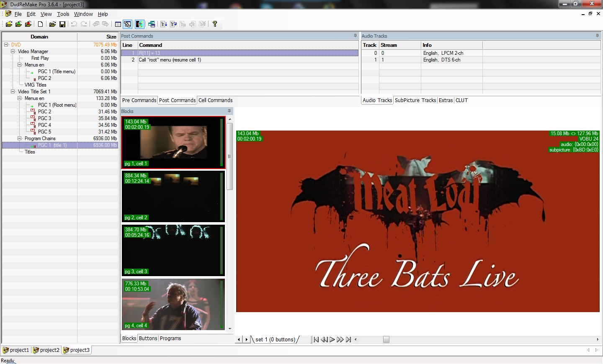Click the teal block layout toolbar icon
The image size is (603, 364).
click(152, 24)
